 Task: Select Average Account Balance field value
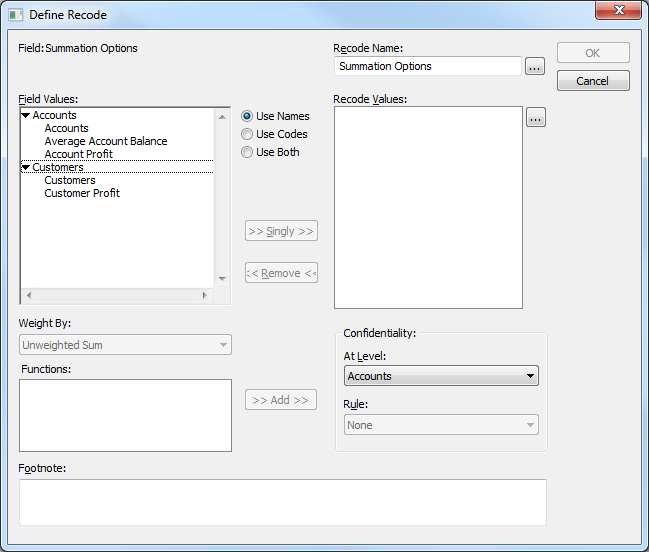pyautogui.click(x=105, y=141)
